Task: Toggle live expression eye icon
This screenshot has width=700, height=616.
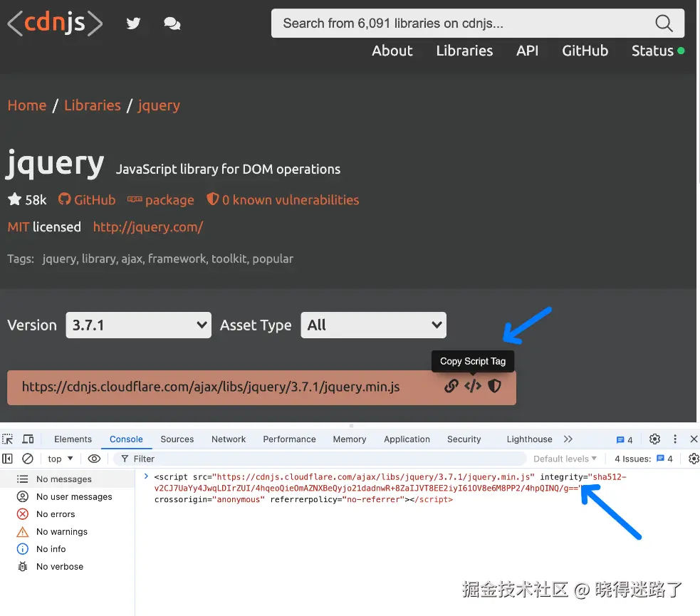Action: click(94, 459)
